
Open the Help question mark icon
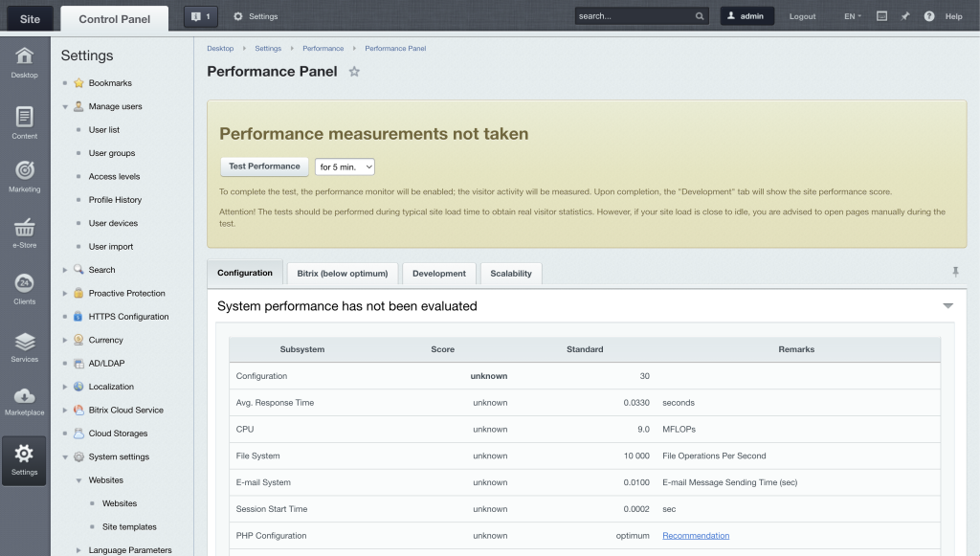click(x=929, y=16)
